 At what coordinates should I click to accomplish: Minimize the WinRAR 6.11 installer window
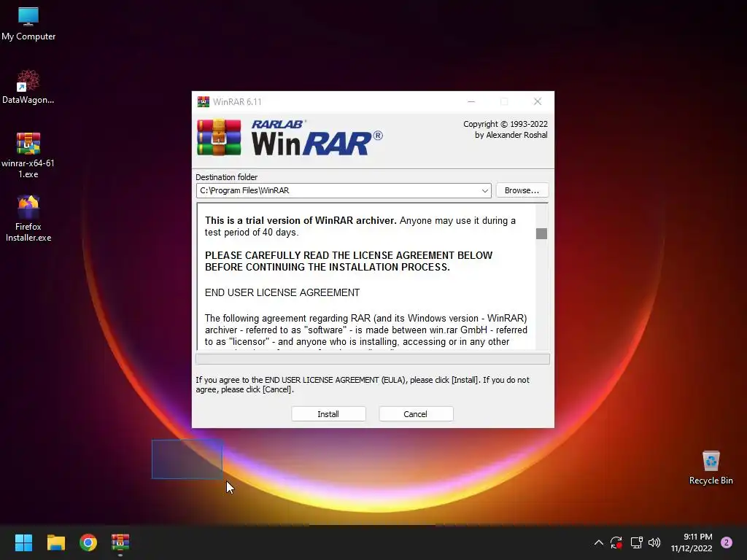point(471,101)
